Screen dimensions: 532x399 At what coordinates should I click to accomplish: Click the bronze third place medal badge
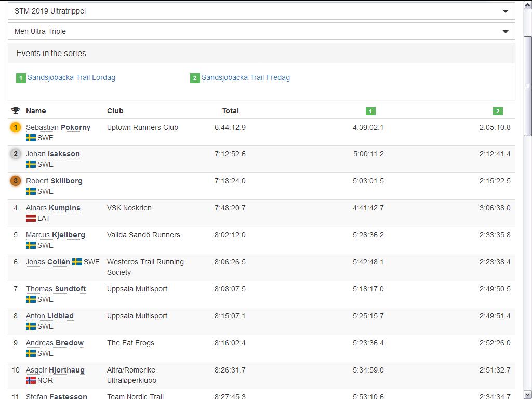coord(16,181)
